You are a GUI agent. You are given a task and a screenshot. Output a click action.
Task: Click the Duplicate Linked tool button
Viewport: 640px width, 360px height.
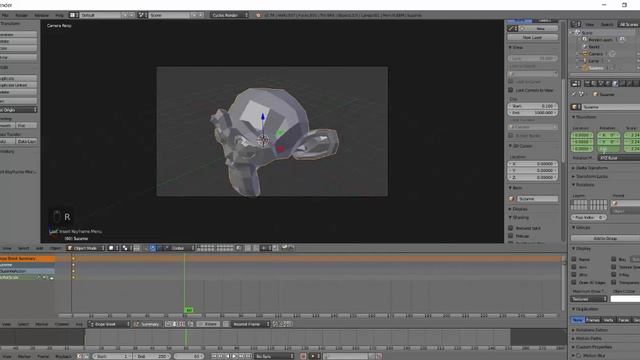(x=18, y=85)
